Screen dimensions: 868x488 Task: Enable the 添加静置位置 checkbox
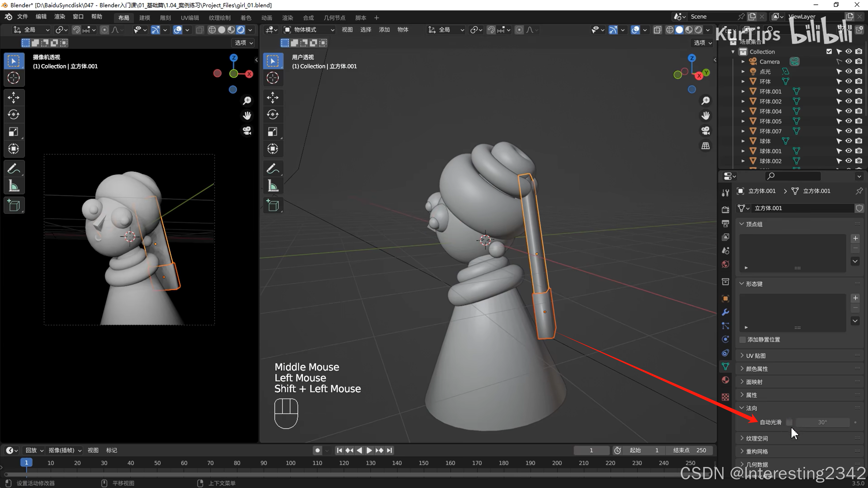coord(742,340)
